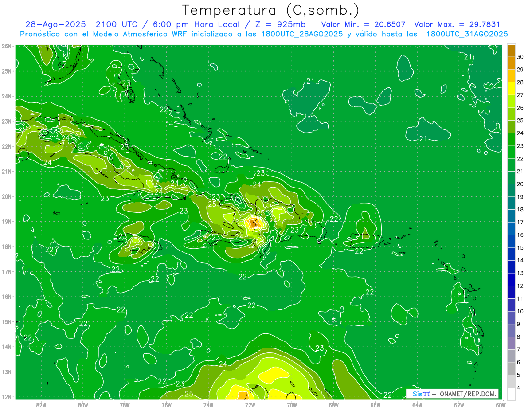Screen dimensions: 532x411
Task: Select the '28-Ago-2025' forecast date text
Action: (x=55, y=25)
